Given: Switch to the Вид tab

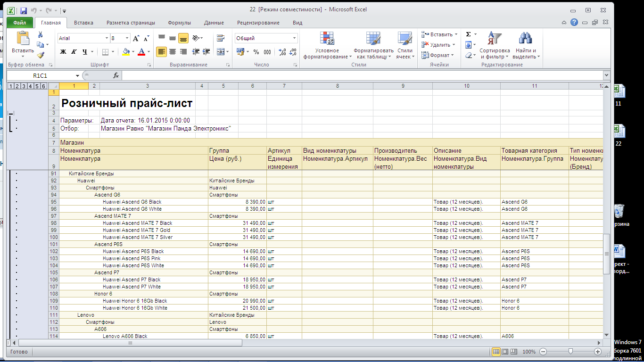Looking at the screenshot, I should click(297, 23).
